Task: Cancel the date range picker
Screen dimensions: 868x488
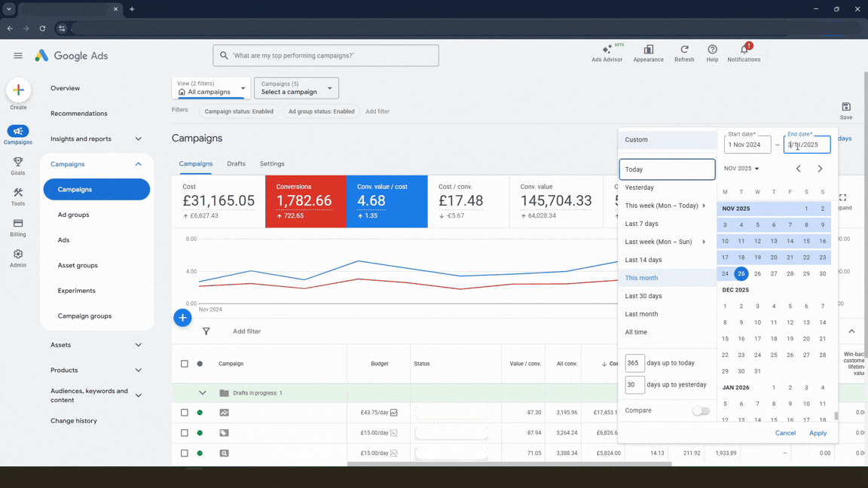Action: pyautogui.click(x=785, y=433)
